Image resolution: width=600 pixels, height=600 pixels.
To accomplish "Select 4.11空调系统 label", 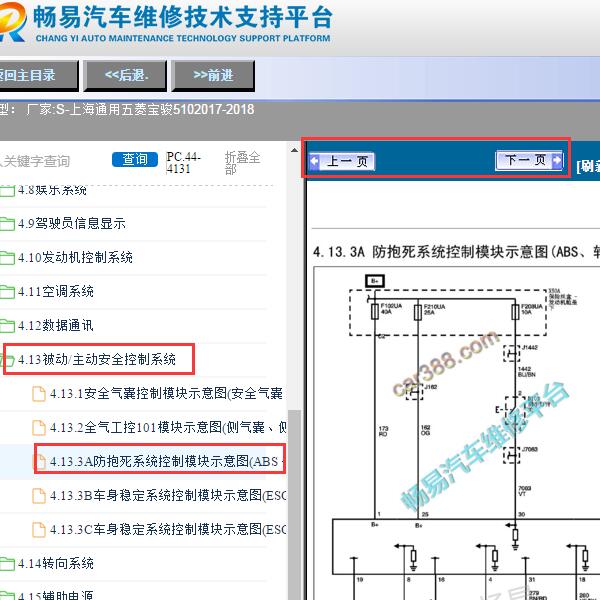I will point(56,292).
